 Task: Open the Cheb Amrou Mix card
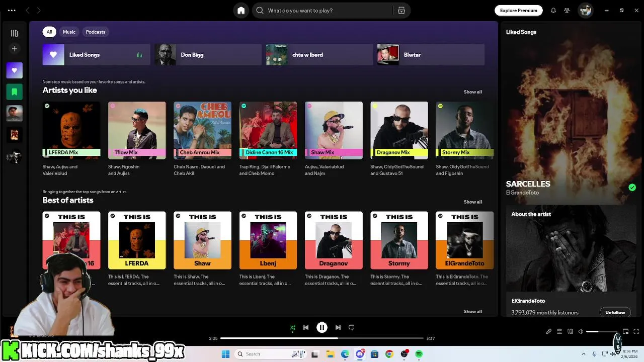point(202,139)
